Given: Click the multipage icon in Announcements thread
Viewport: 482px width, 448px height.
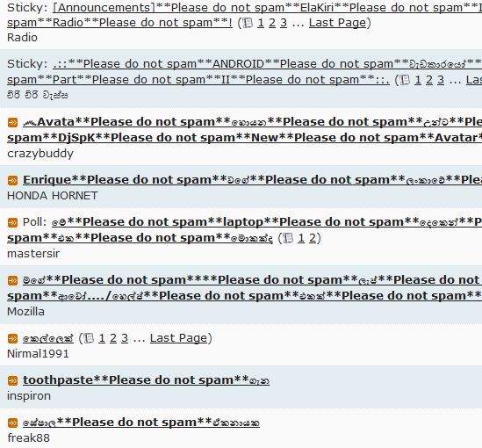Looking at the screenshot, I should click(248, 23).
